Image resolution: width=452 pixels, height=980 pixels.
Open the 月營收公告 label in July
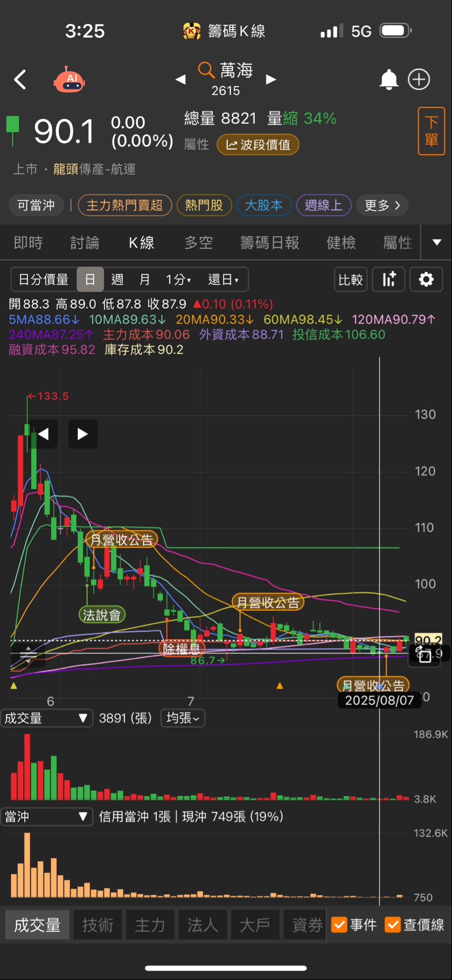[x=268, y=602]
